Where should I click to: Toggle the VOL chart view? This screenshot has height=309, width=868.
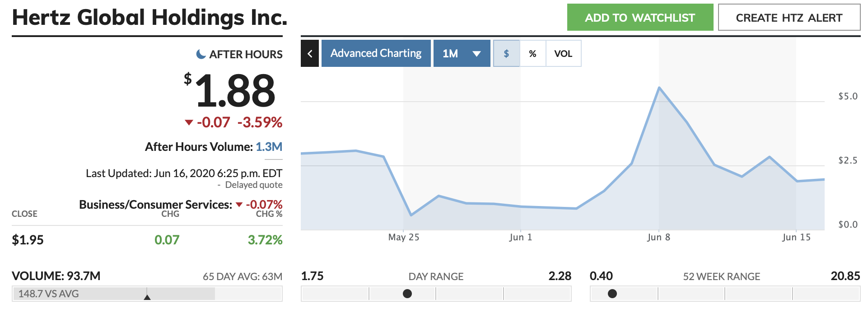[x=563, y=53]
